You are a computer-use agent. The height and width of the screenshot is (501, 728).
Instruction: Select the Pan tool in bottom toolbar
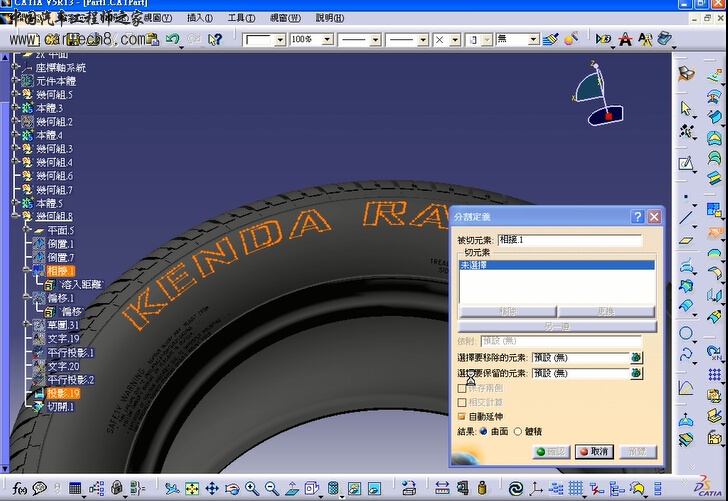coord(212,489)
